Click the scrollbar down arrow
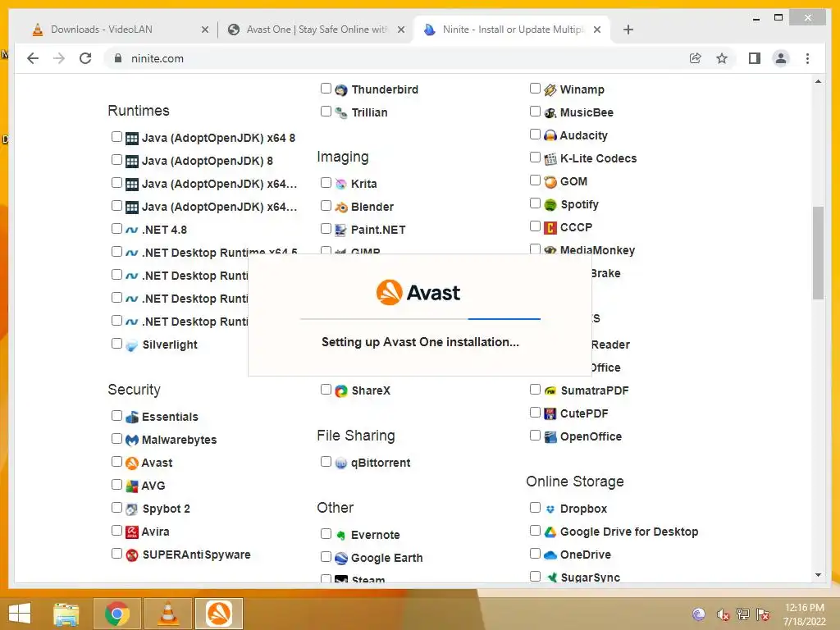840x630 pixels. pos(818,575)
